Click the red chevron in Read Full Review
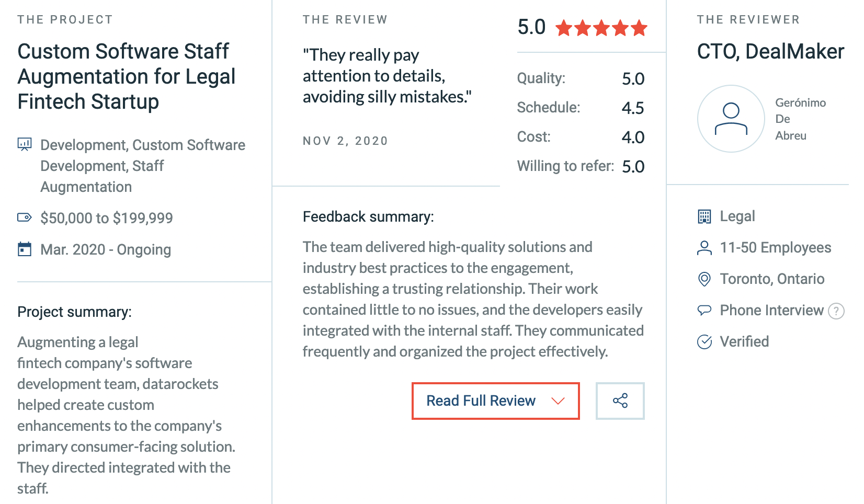This screenshot has height=504, width=864. point(558,401)
